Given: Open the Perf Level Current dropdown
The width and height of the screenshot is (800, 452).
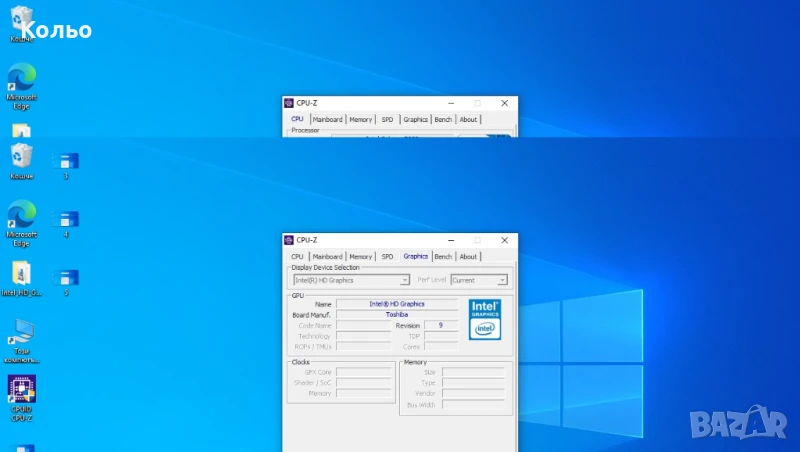Looking at the screenshot, I should coord(479,281).
